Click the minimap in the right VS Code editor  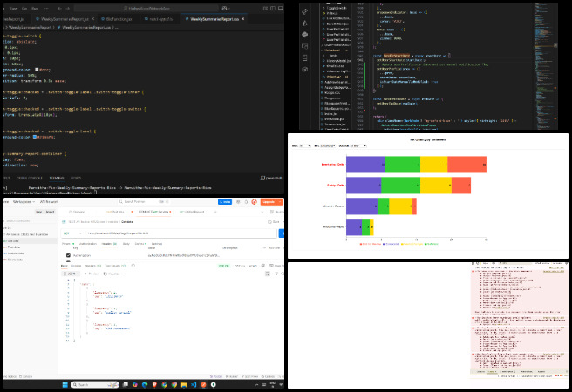coord(544,65)
